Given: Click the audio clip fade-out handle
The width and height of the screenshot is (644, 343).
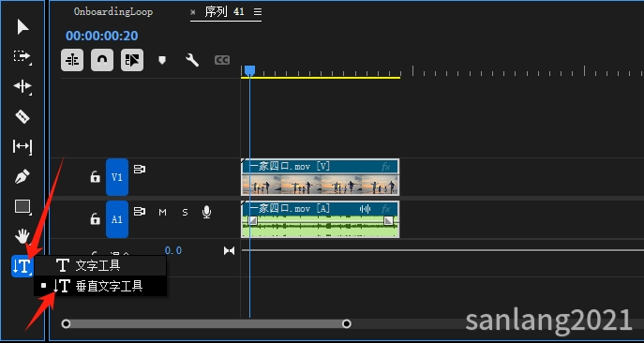Looking at the screenshot, I should point(388,221).
